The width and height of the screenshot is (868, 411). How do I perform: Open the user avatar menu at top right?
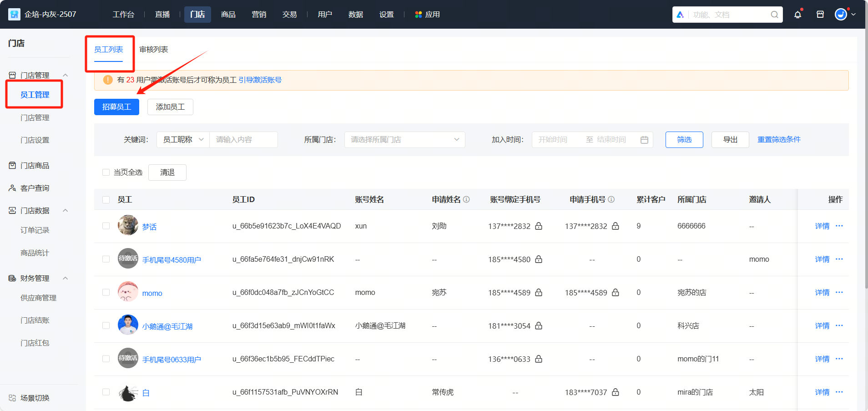[x=841, y=15]
